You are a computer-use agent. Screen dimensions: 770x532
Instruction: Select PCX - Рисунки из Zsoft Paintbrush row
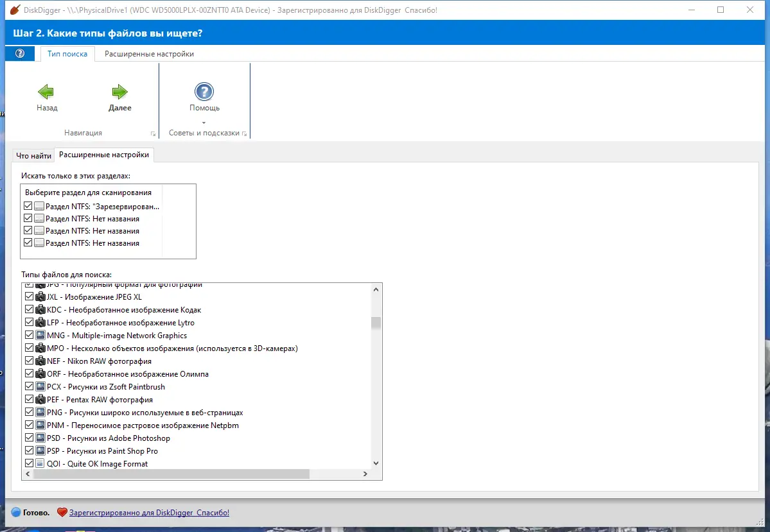pos(105,387)
